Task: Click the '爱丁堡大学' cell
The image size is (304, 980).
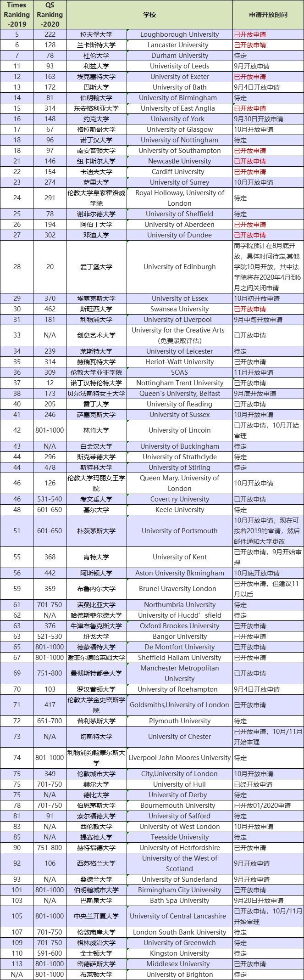Action: pyautogui.click(x=96, y=267)
